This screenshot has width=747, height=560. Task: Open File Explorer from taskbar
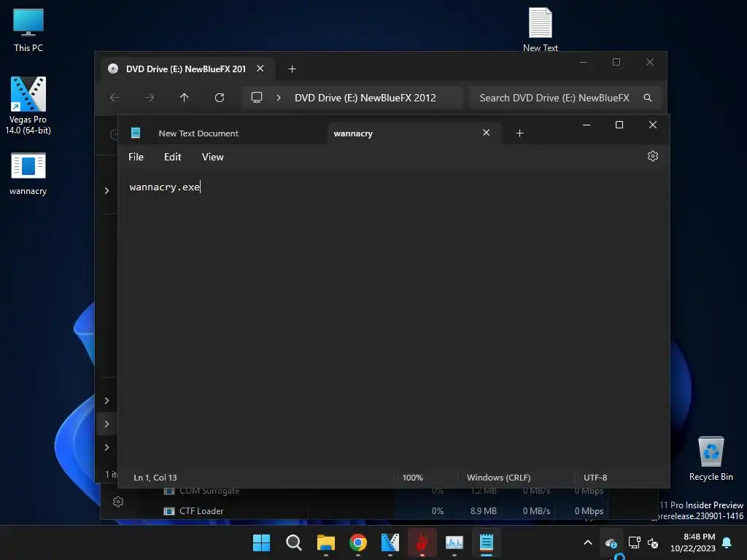(x=326, y=542)
